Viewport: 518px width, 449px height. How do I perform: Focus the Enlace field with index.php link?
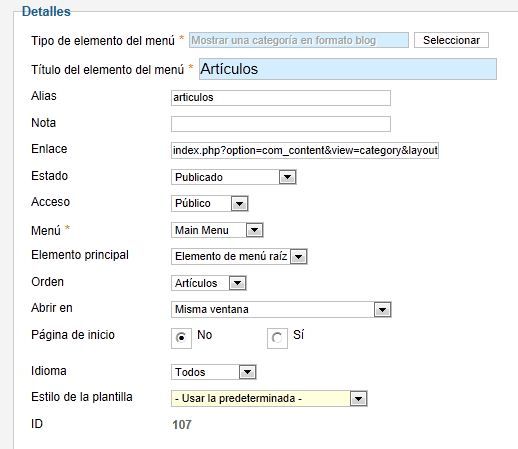tap(305, 150)
